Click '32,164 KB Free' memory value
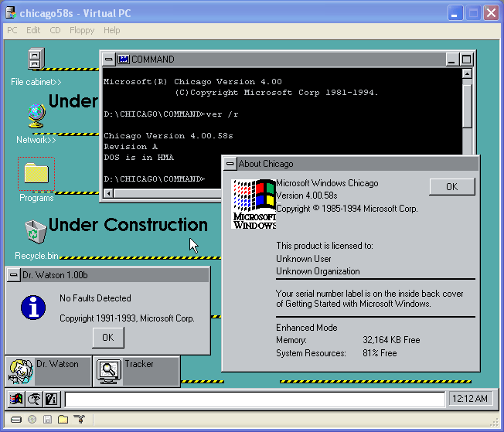This screenshot has height=432, width=504. coord(391,340)
